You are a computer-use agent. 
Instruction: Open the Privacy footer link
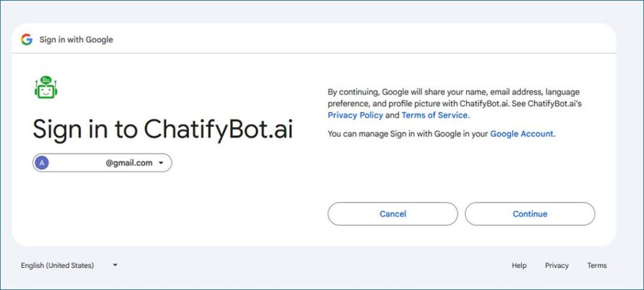click(557, 265)
